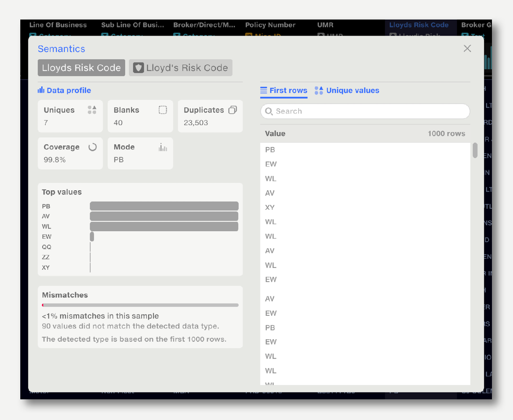
Task: Click the Uniques card icon
Action: [92, 110]
